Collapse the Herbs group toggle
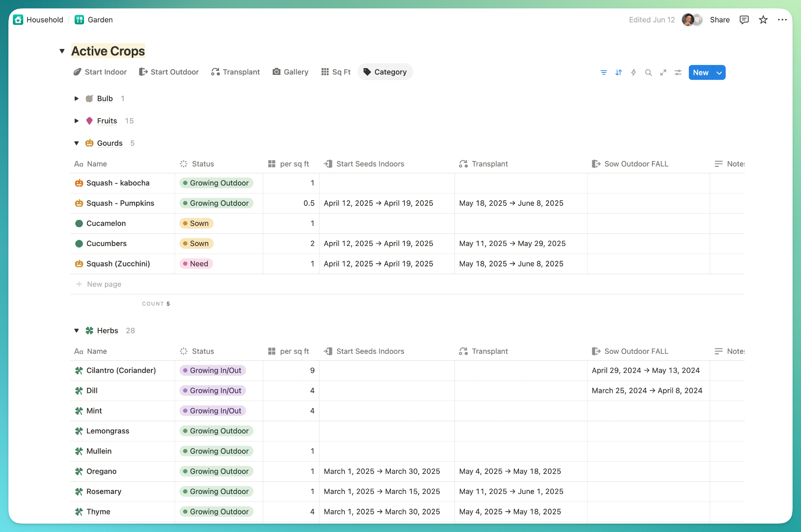The image size is (801, 532). pos(76,330)
